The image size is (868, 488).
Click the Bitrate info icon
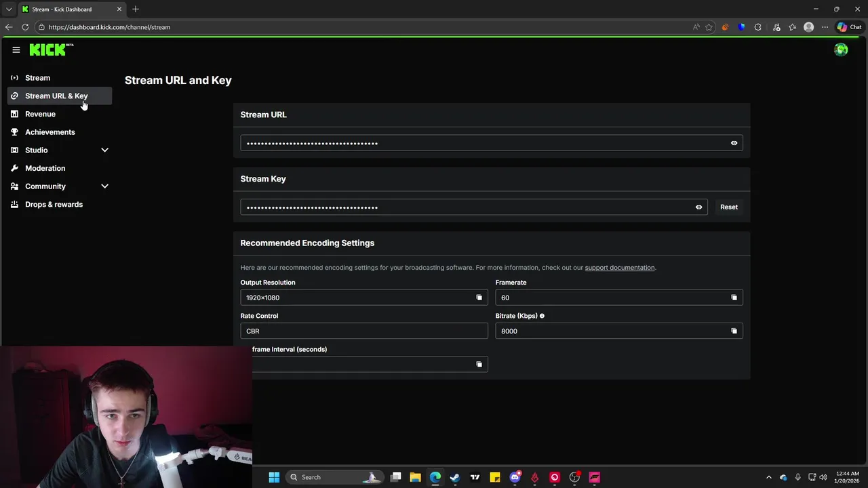(542, 316)
